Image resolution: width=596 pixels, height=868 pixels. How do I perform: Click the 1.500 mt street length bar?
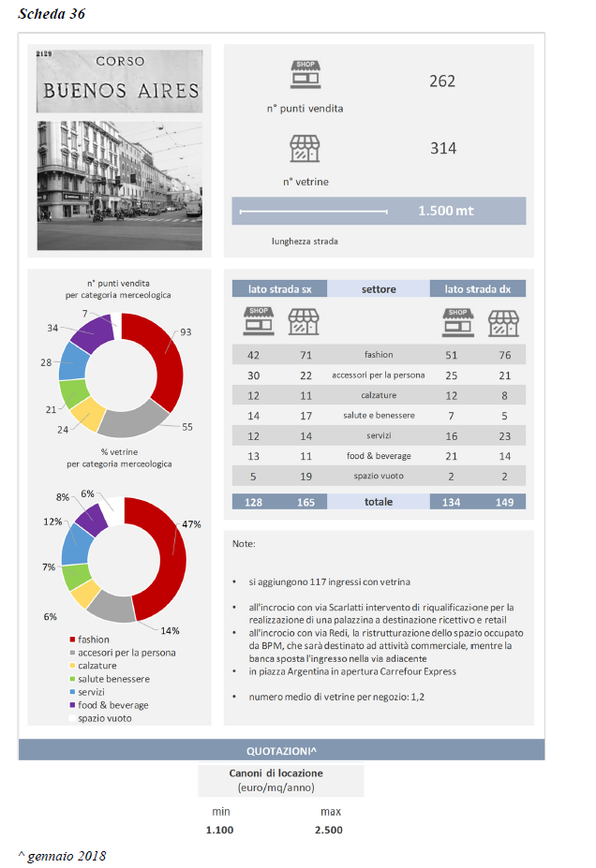pyautogui.click(x=379, y=211)
